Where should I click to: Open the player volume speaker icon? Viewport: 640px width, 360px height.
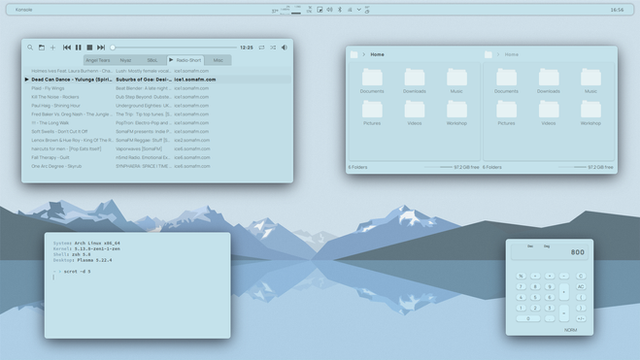tap(284, 48)
